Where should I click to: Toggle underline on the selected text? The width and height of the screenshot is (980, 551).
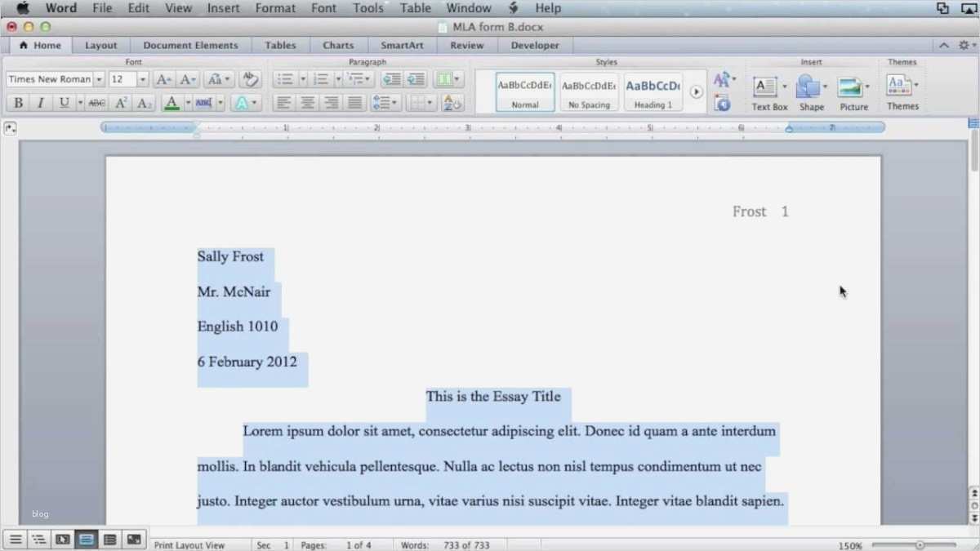tap(62, 102)
